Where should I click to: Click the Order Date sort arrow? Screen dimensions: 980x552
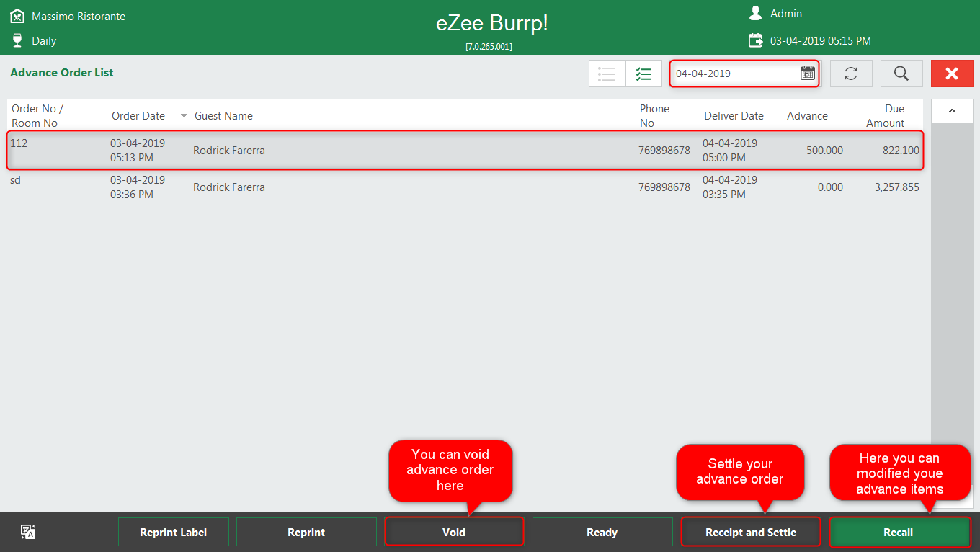tap(184, 116)
